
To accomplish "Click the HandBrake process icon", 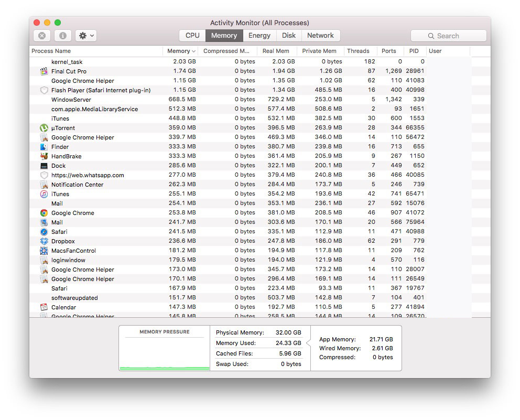I will pyautogui.click(x=44, y=156).
